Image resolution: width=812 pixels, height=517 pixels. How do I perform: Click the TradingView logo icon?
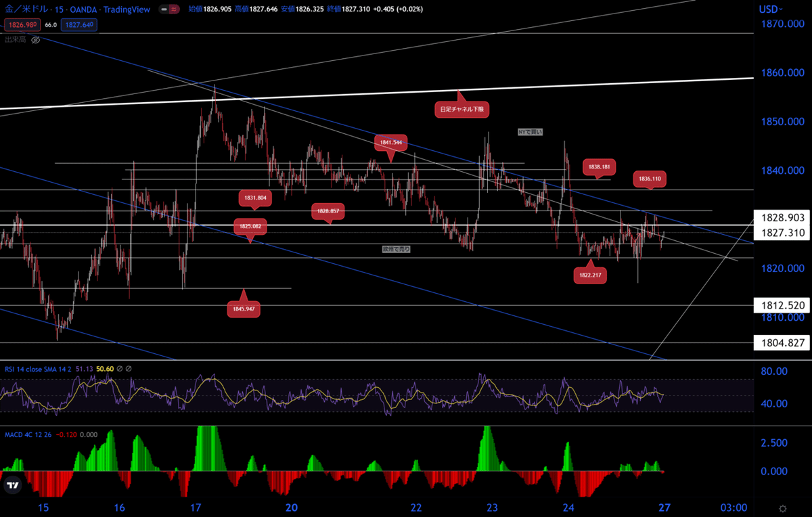click(x=13, y=485)
